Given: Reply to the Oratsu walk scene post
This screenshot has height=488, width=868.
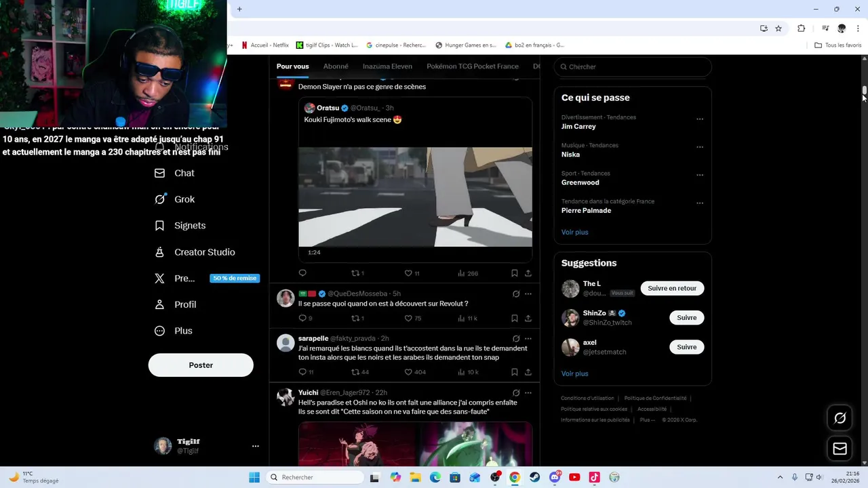Looking at the screenshot, I should pyautogui.click(x=302, y=273).
